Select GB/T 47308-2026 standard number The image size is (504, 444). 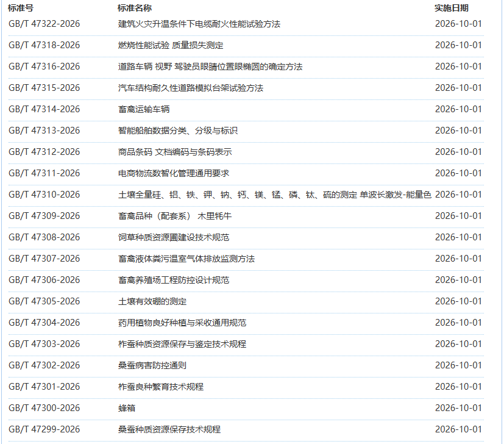tap(44, 237)
